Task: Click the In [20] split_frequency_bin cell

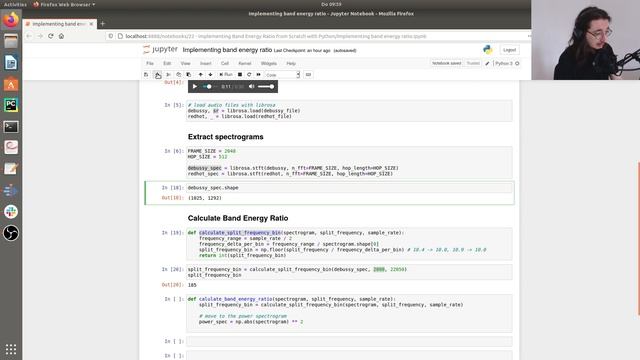Action: 349,272
